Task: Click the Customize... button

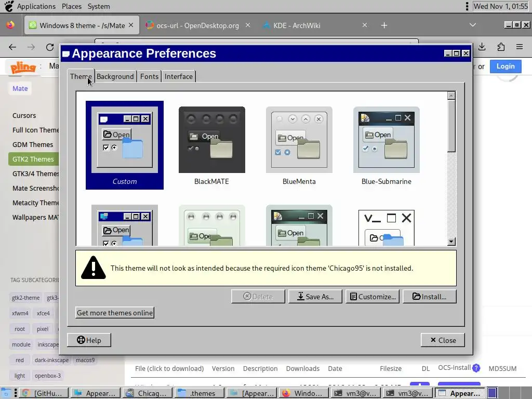Action: tap(373, 297)
